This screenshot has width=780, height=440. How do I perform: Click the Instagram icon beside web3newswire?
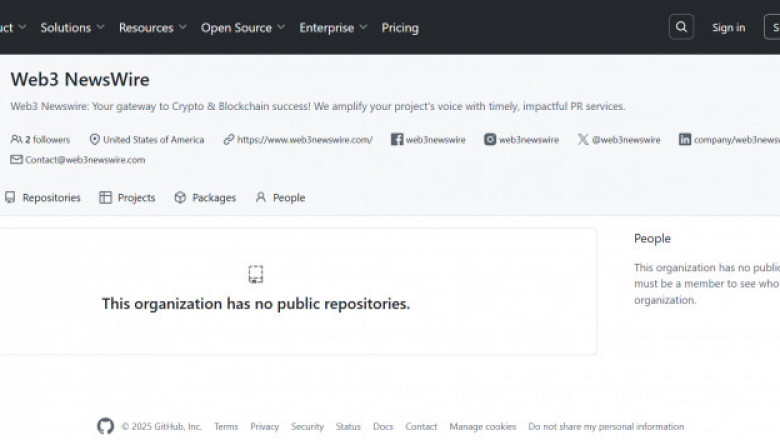point(490,139)
